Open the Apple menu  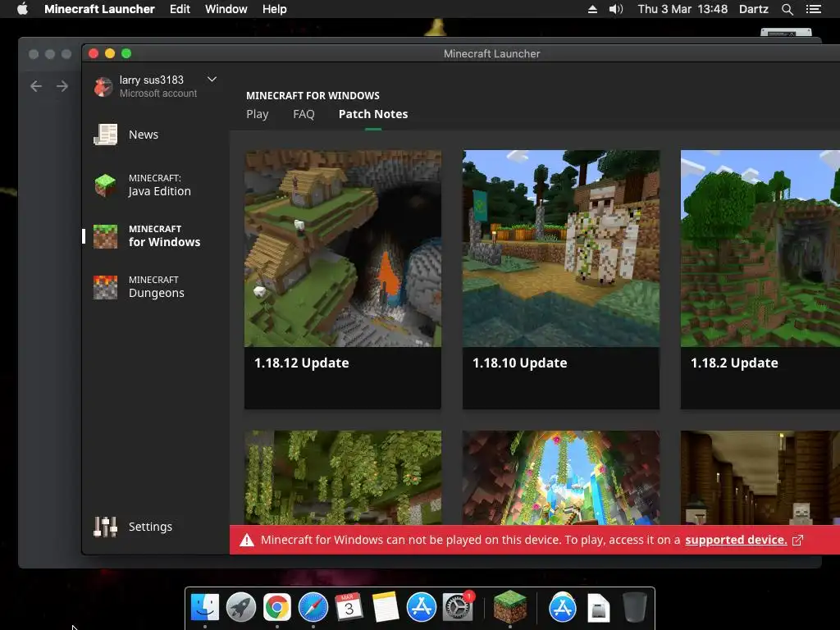22,8
